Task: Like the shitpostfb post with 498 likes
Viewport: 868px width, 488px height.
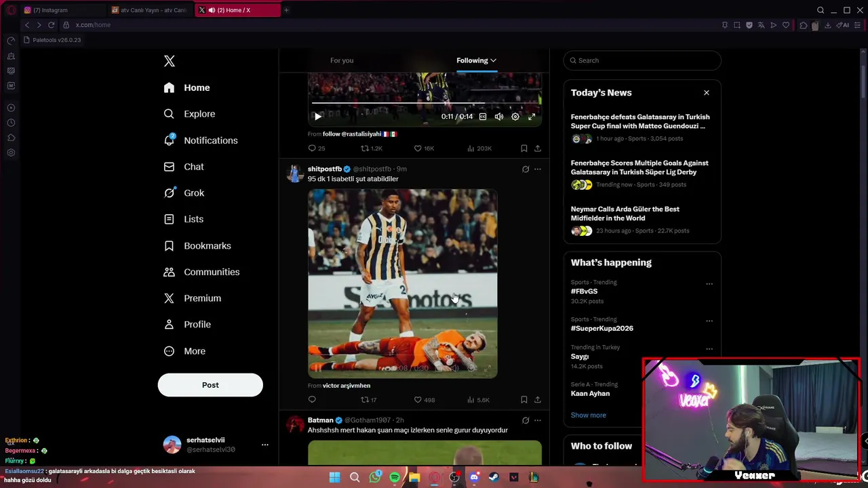Action: [425, 400]
